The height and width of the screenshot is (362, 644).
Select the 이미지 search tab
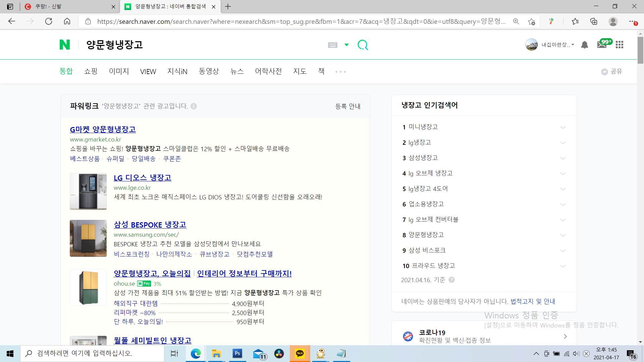[x=119, y=71]
